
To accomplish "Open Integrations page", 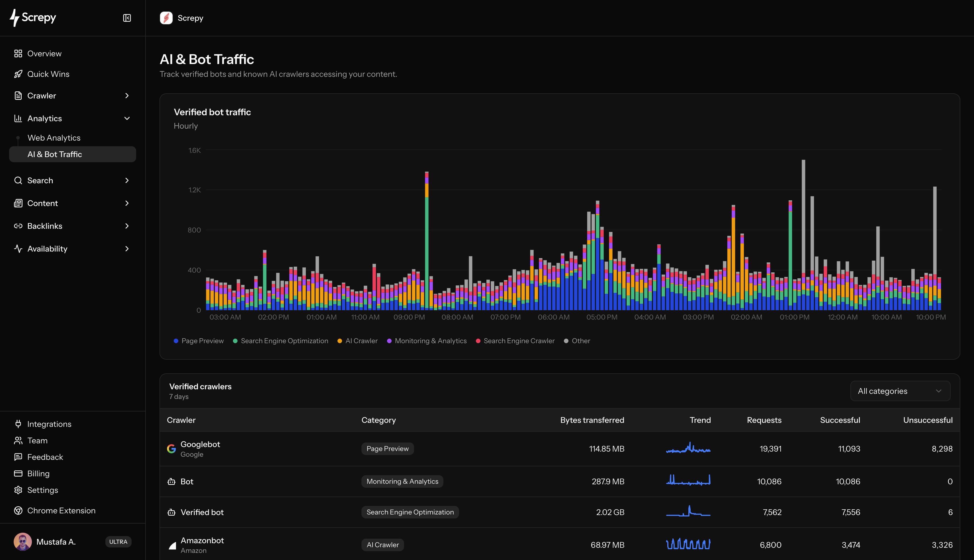I will (49, 424).
